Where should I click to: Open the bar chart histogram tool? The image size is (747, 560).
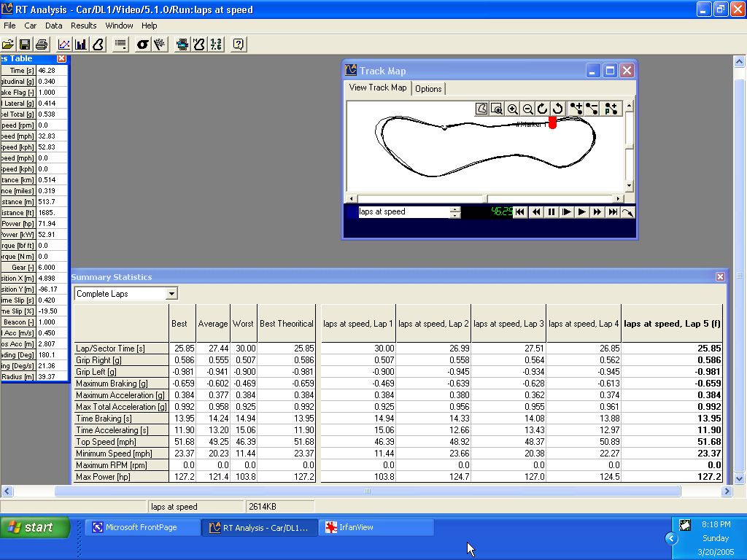click(81, 44)
